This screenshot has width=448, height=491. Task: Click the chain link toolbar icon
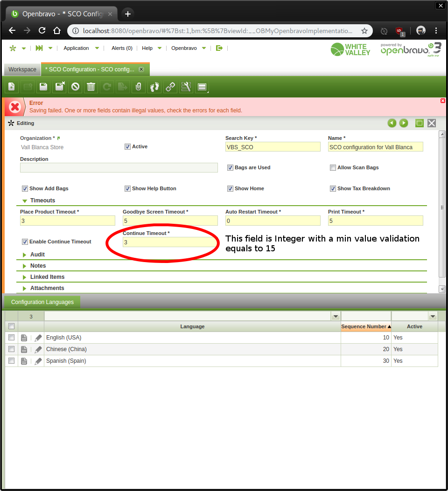(170, 87)
